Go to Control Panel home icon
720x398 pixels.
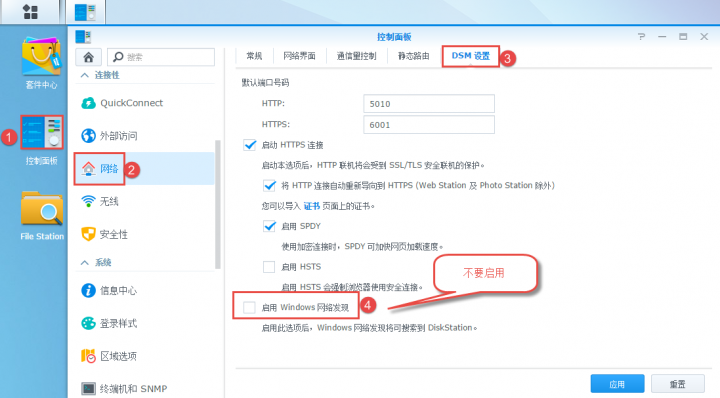(x=89, y=57)
